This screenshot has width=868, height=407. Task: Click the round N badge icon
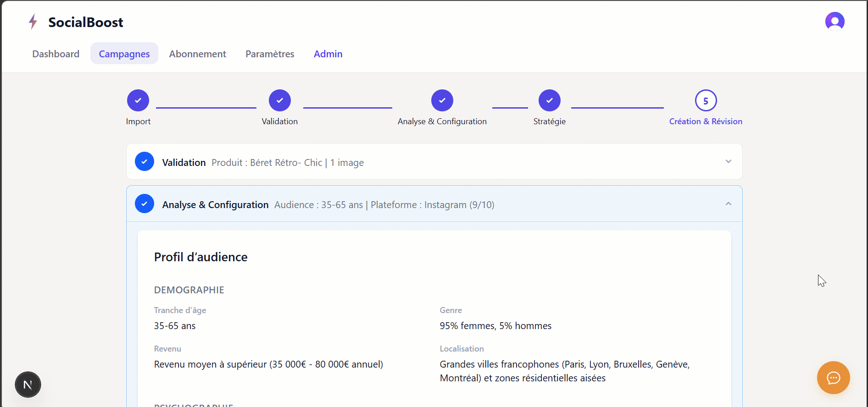point(28,385)
